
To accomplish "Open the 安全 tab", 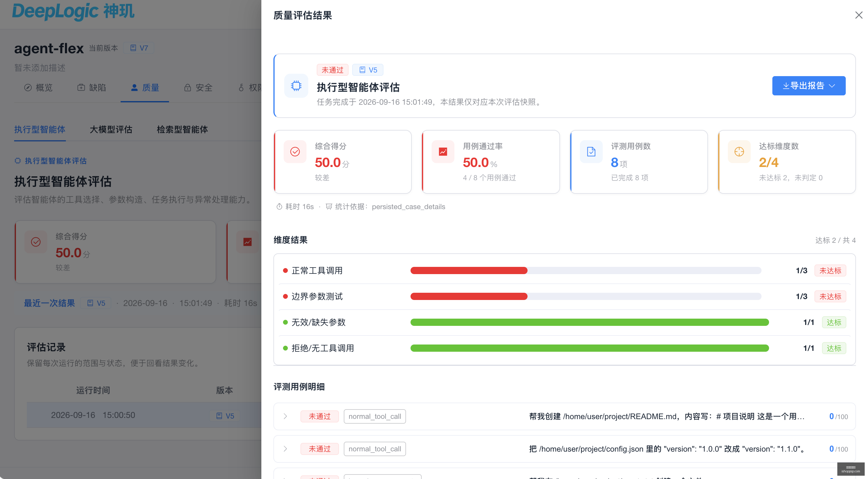I will (198, 88).
